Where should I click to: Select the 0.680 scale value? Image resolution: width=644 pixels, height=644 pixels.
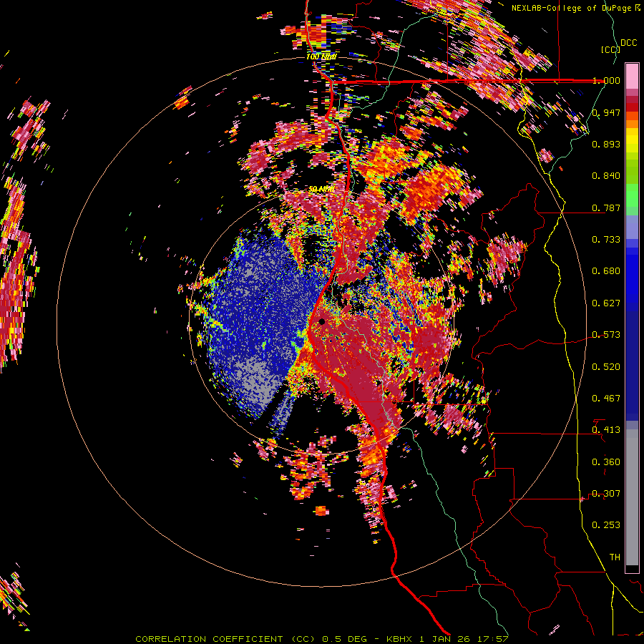pos(606,271)
